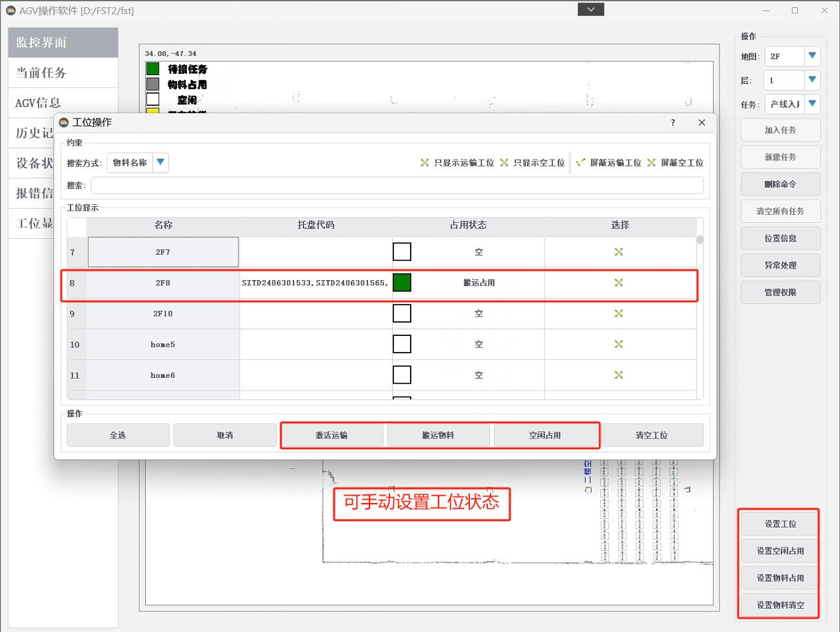Open 搜索方式 dropdown showing 物料名称
This screenshot has height=632, width=840.
[x=138, y=162]
